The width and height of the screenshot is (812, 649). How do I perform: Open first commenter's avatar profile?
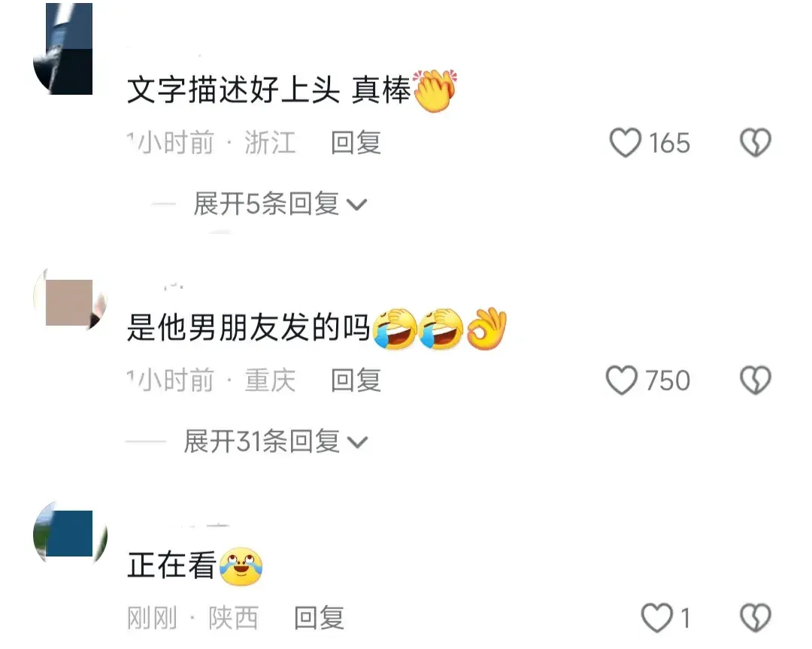point(63,49)
